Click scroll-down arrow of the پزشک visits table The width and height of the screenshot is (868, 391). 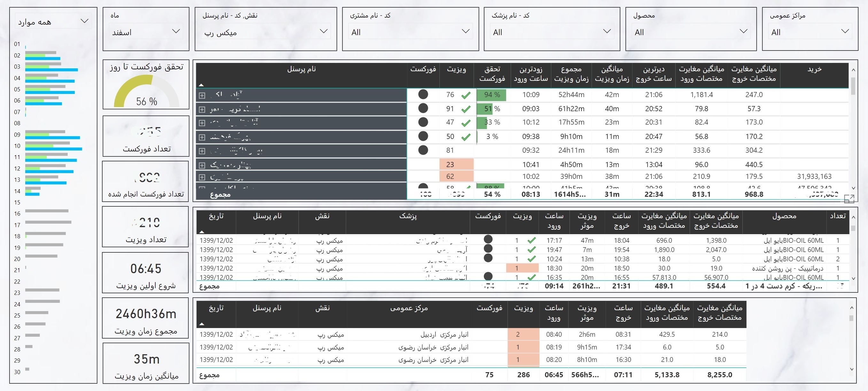pos(853,279)
